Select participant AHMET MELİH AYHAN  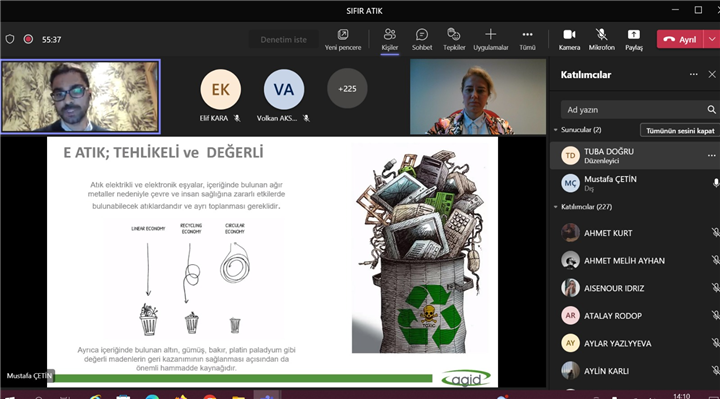(x=635, y=260)
